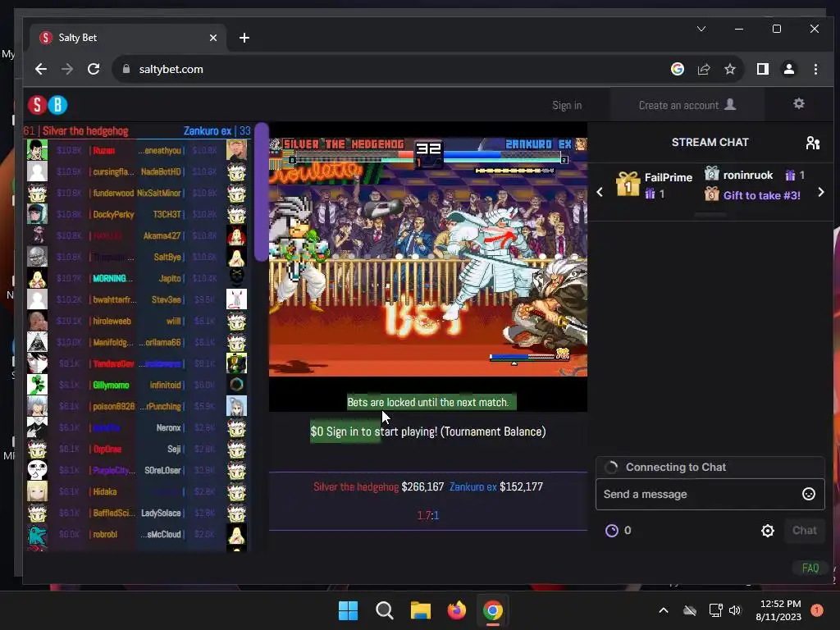
Task: Click the Google icon in address bar
Action: [x=677, y=69]
